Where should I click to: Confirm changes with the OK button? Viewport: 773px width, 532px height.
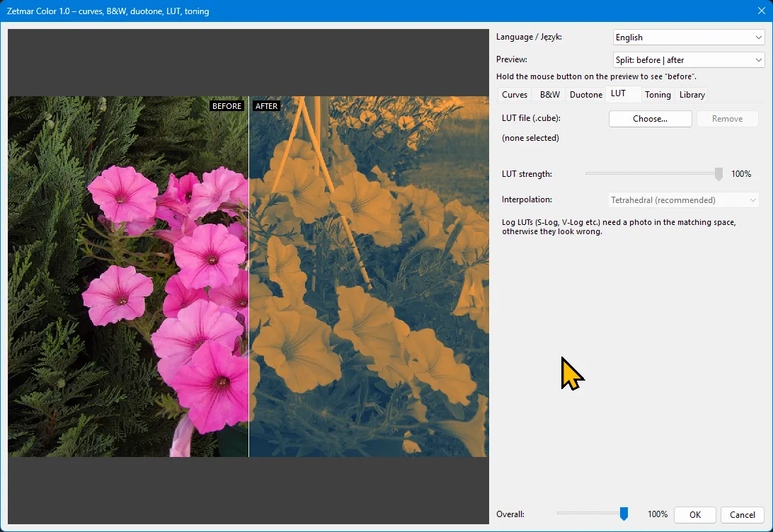695,515
